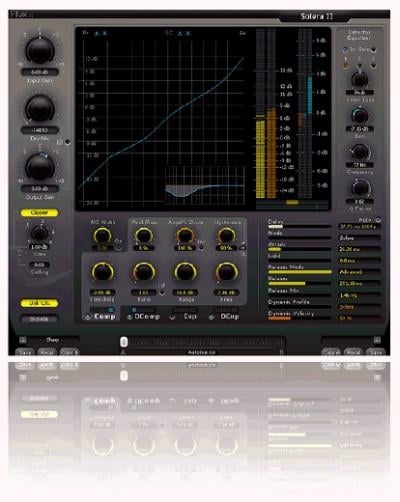The image size is (400, 502).
Task: Click the right Save button
Action: (375, 352)
